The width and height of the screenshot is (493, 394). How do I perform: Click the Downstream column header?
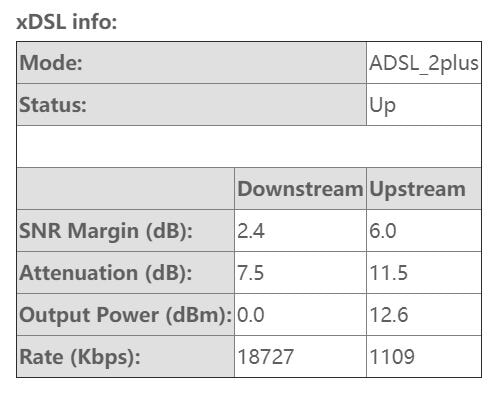[x=300, y=189]
